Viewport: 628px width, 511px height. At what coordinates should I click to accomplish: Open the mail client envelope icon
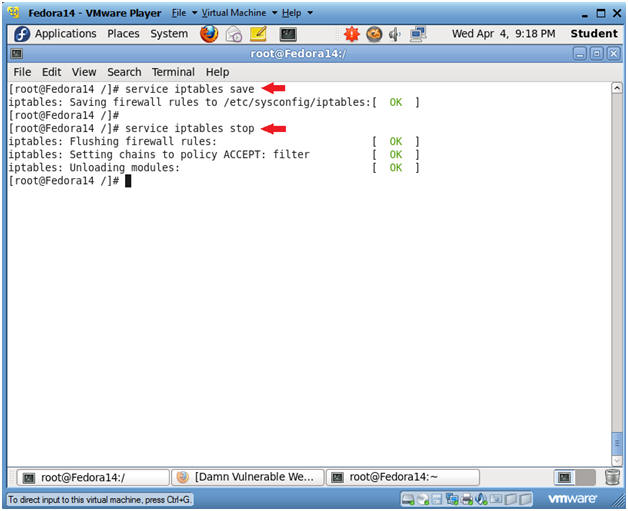tap(234, 34)
